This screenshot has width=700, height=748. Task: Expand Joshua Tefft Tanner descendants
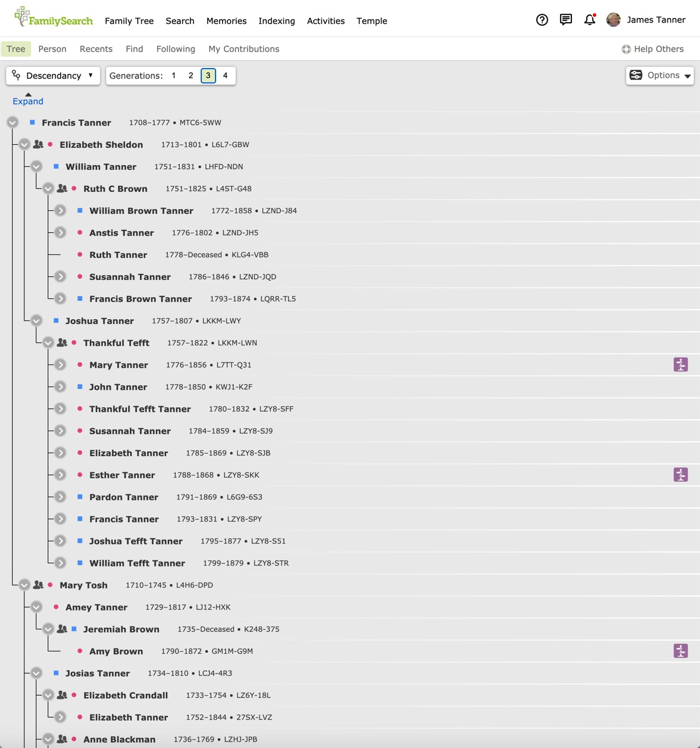coord(60,541)
